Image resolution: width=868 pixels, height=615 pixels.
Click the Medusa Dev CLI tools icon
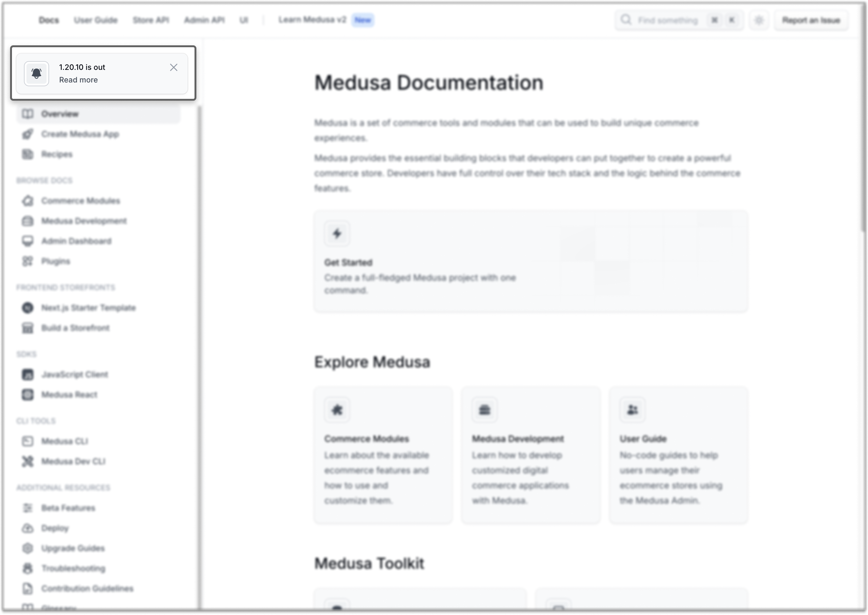tap(28, 461)
